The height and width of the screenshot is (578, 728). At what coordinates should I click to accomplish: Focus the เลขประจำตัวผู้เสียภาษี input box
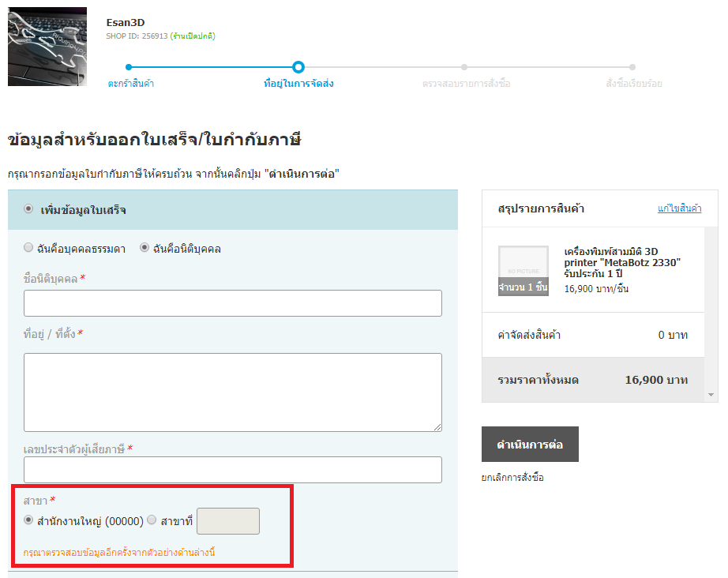point(232,470)
